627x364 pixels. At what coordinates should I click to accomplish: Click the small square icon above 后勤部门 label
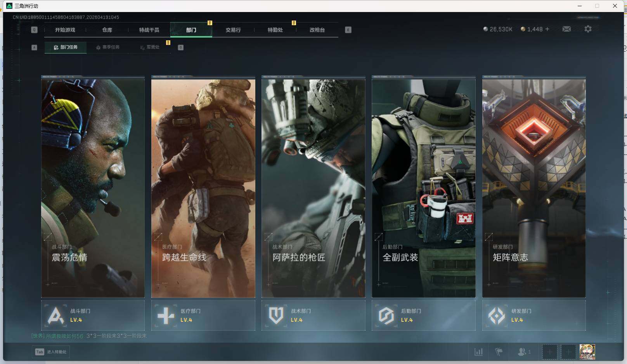pyautogui.click(x=379, y=236)
